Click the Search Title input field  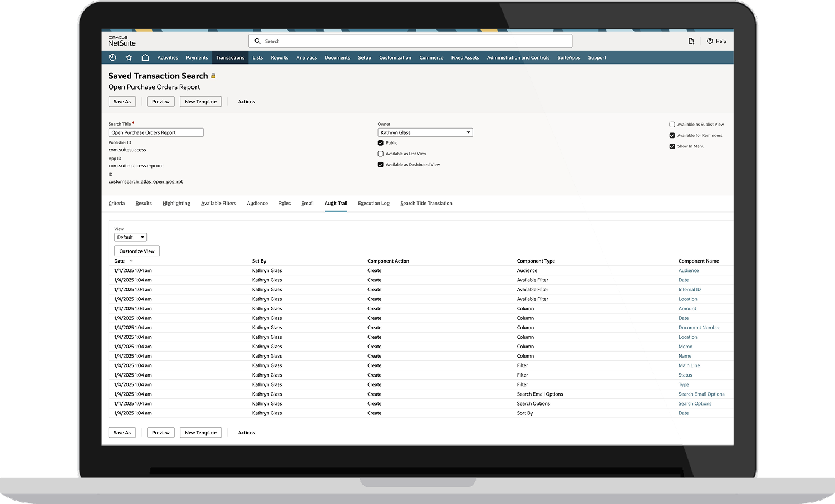click(x=156, y=132)
